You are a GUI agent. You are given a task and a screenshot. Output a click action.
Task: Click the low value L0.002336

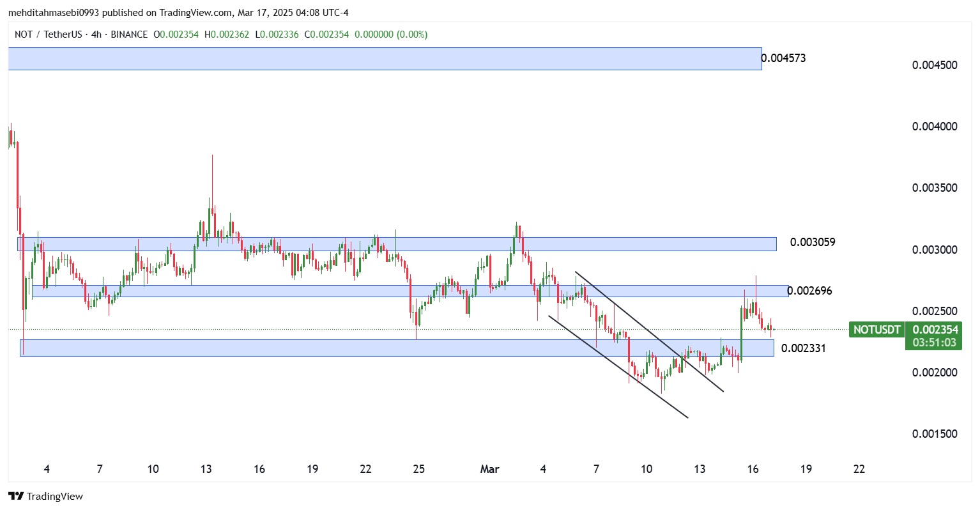coord(277,35)
